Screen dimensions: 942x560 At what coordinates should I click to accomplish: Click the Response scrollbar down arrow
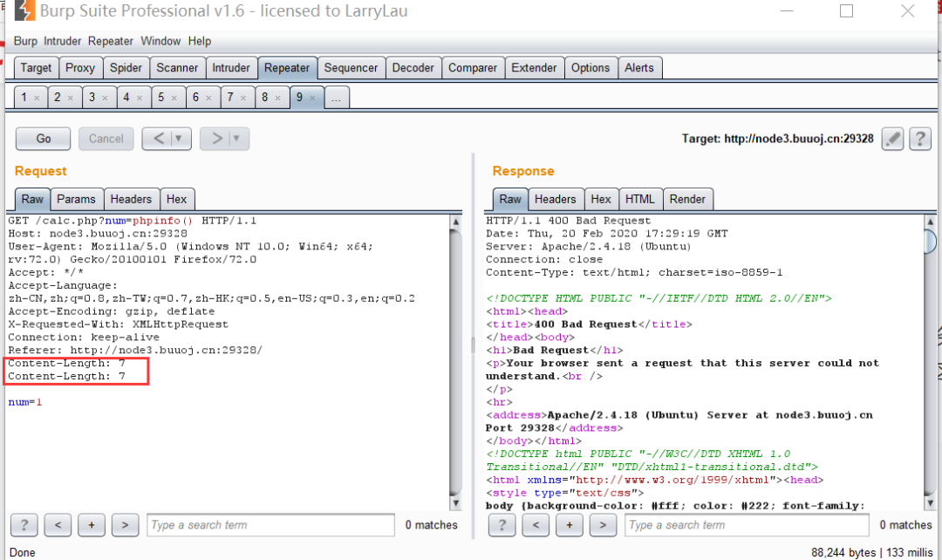[x=930, y=503]
